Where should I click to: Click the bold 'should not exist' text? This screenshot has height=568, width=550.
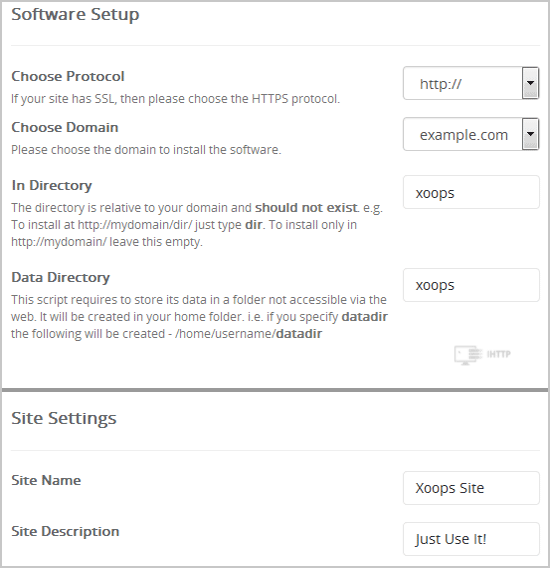(x=307, y=208)
